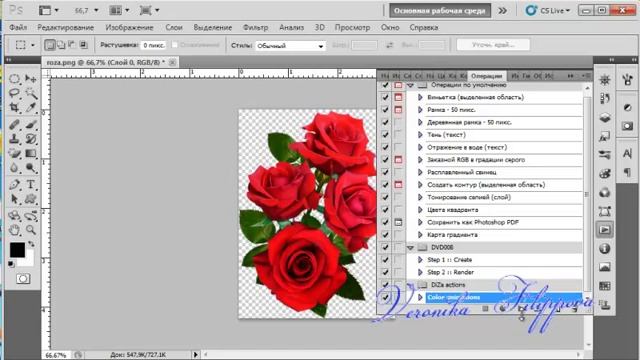Toggle checkmark for Тень (текст) action
Image resolution: width=640 pixels, height=360 pixels.
385,135
